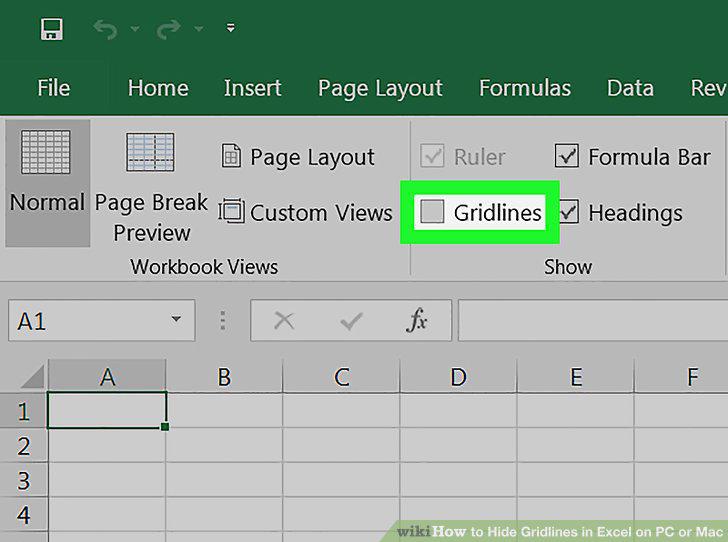Open the File tab

(x=53, y=88)
